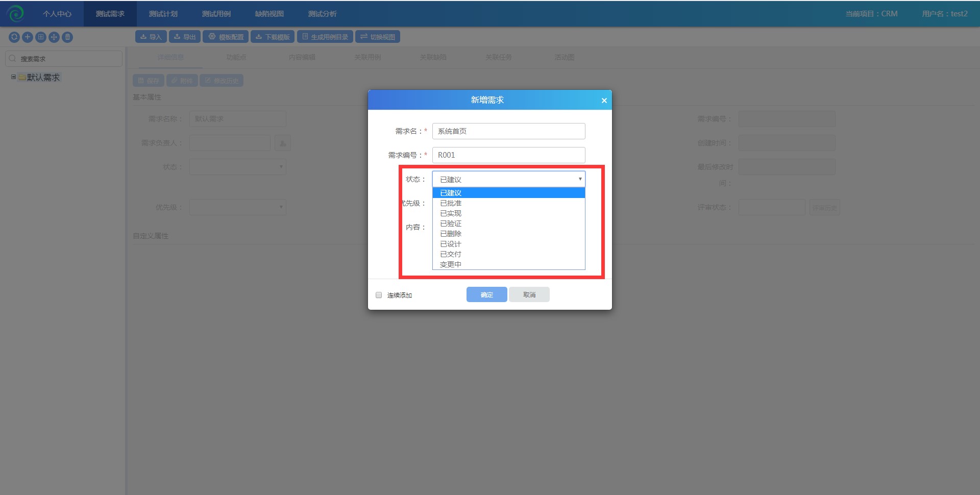Screen dimensions: 980x495
Task: Click the trash delete icon in tree toolbar
Action: pyautogui.click(x=67, y=37)
